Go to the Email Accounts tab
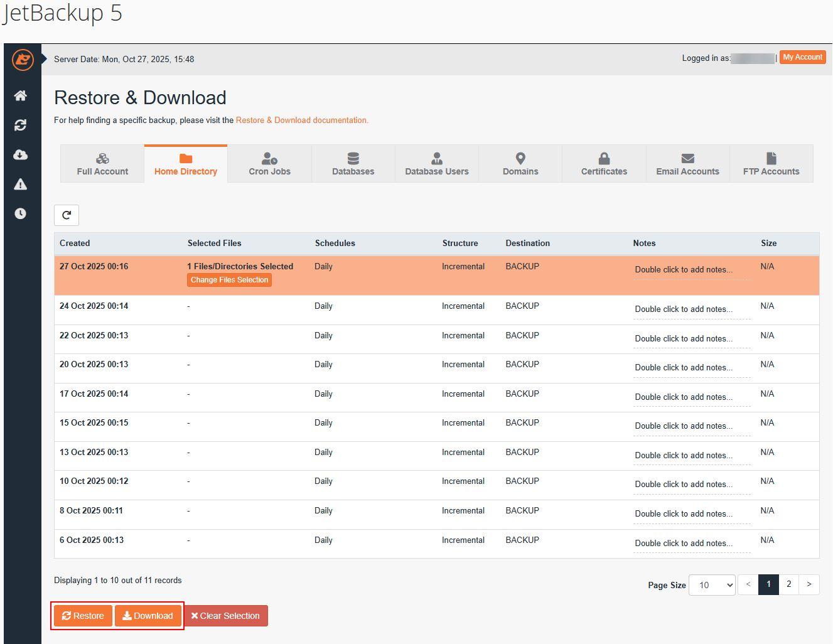Image resolution: width=833 pixels, height=644 pixels. pyautogui.click(x=687, y=164)
